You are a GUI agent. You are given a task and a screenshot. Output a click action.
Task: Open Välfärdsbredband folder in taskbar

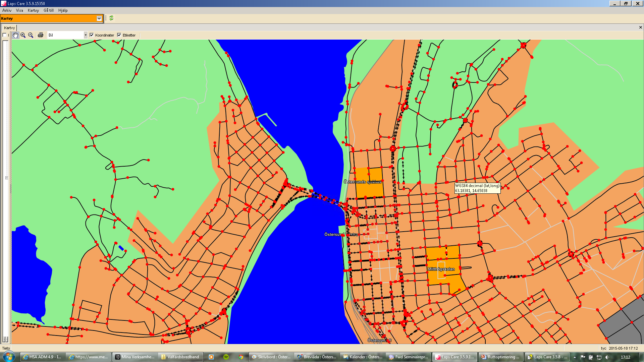coord(180,357)
